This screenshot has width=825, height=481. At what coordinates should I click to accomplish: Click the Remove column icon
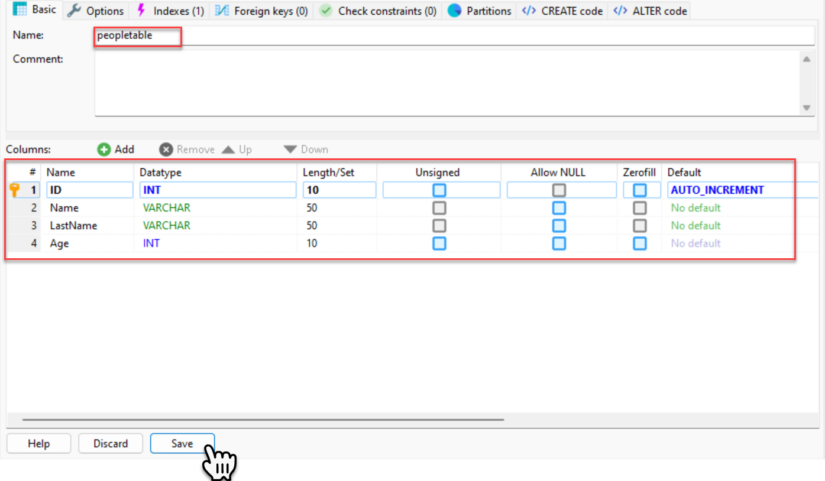(166, 149)
